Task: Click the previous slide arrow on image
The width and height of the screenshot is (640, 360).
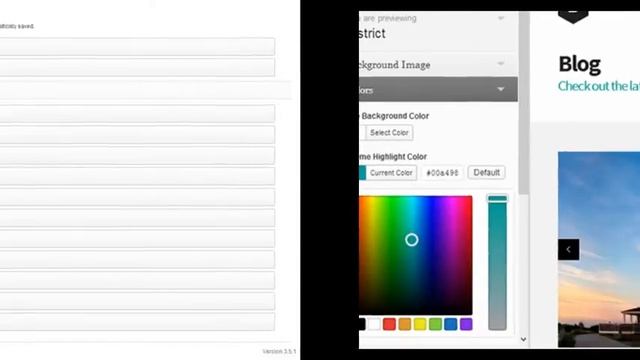Action: tap(569, 249)
